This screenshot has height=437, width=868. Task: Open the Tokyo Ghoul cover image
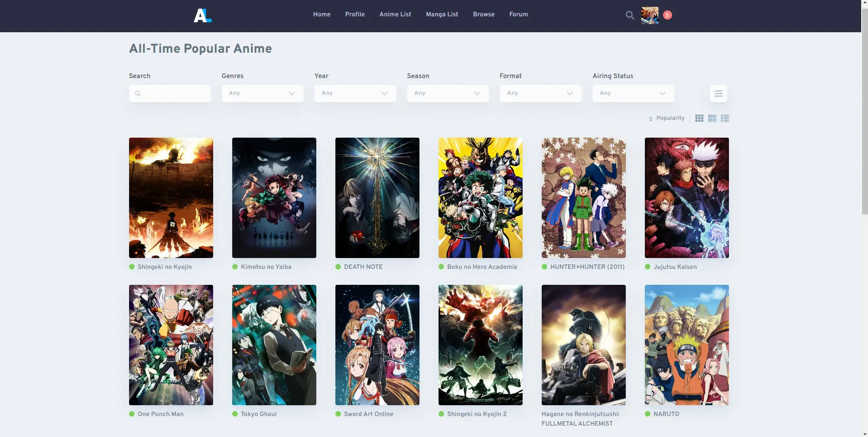(x=274, y=345)
